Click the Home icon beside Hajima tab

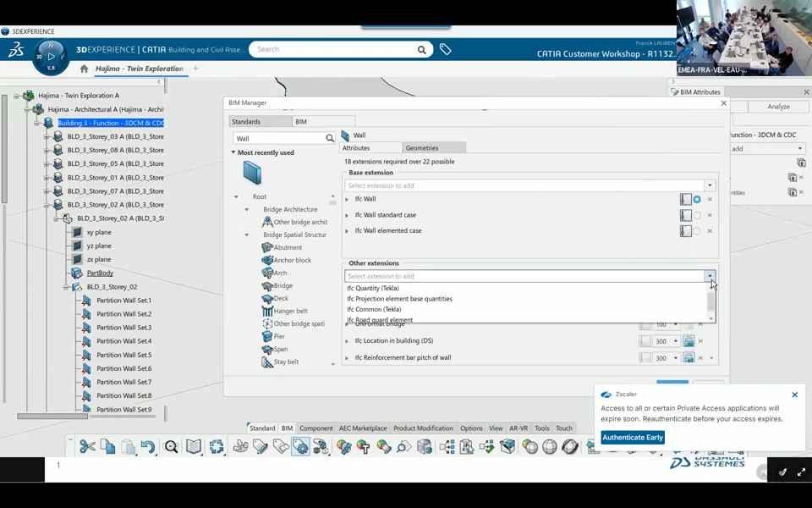pos(84,69)
